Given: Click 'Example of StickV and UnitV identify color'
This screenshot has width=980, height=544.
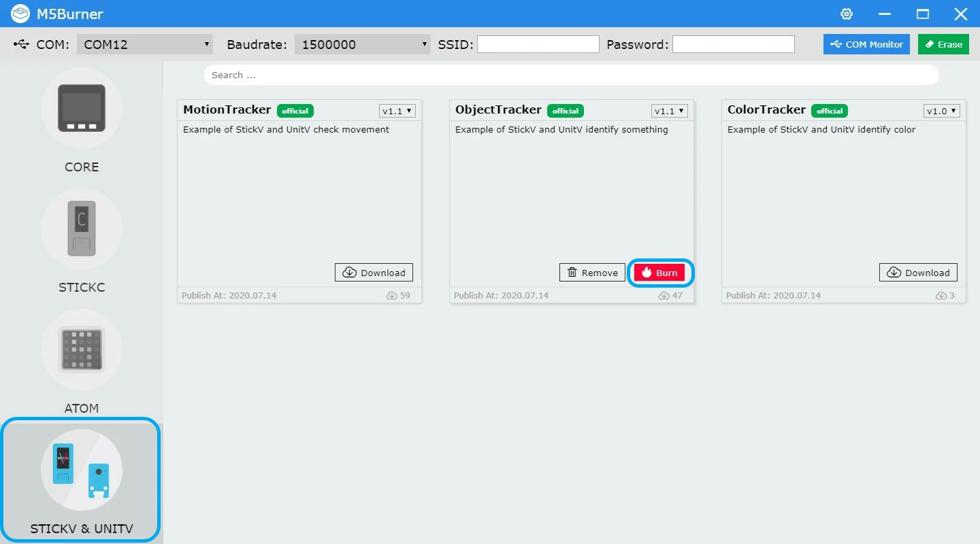Looking at the screenshot, I should click(x=821, y=130).
